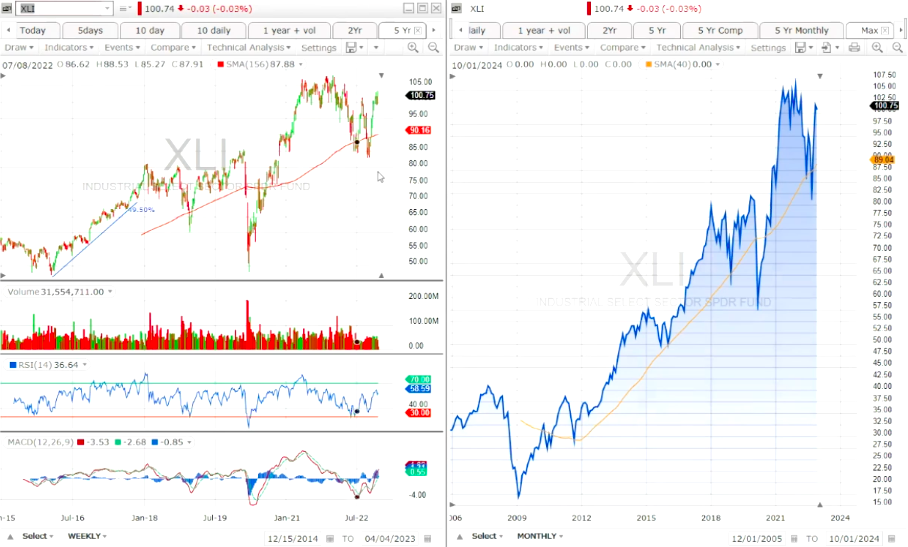The width and height of the screenshot is (908, 547).
Task: Open the Draw menu in the right chart
Action: coord(468,47)
